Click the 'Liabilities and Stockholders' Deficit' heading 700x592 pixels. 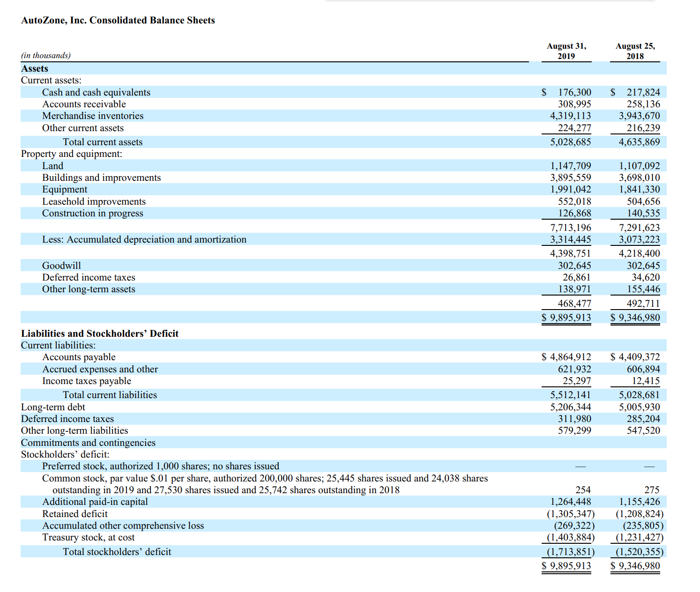pos(100,333)
